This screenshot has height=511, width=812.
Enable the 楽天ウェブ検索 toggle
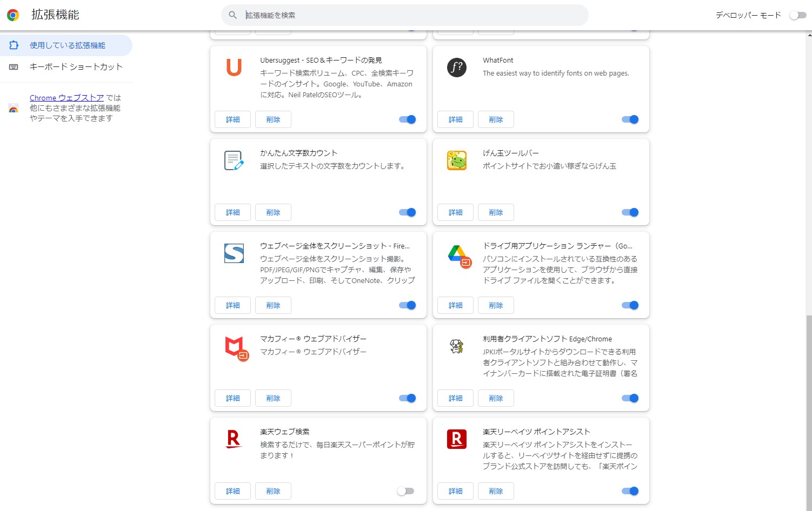(x=405, y=491)
